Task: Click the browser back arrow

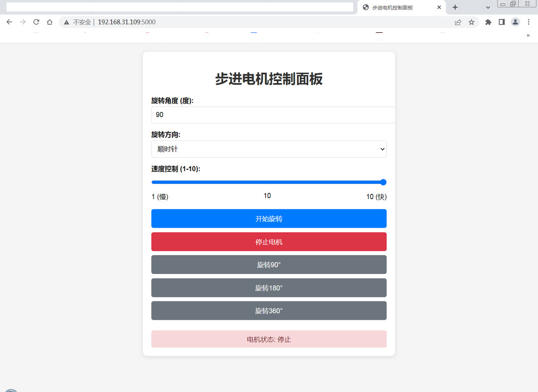Action: [9, 22]
